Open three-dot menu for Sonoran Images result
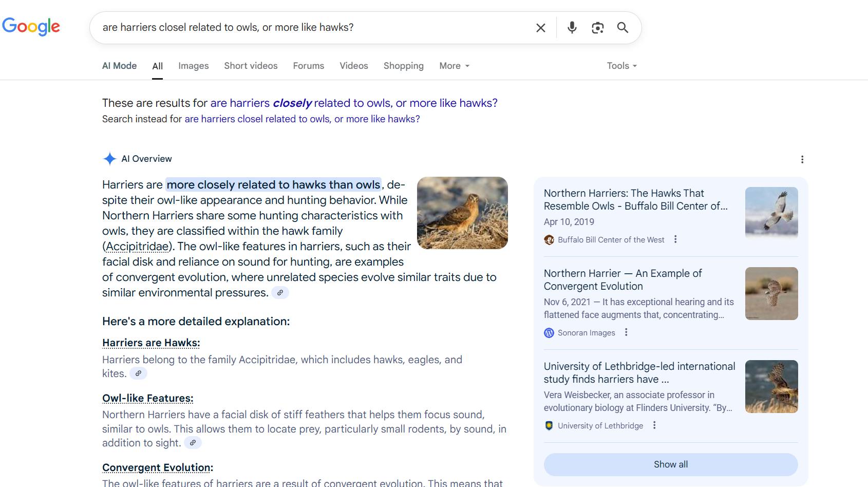The width and height of the screenshot is (868, 487). (626, 332)
